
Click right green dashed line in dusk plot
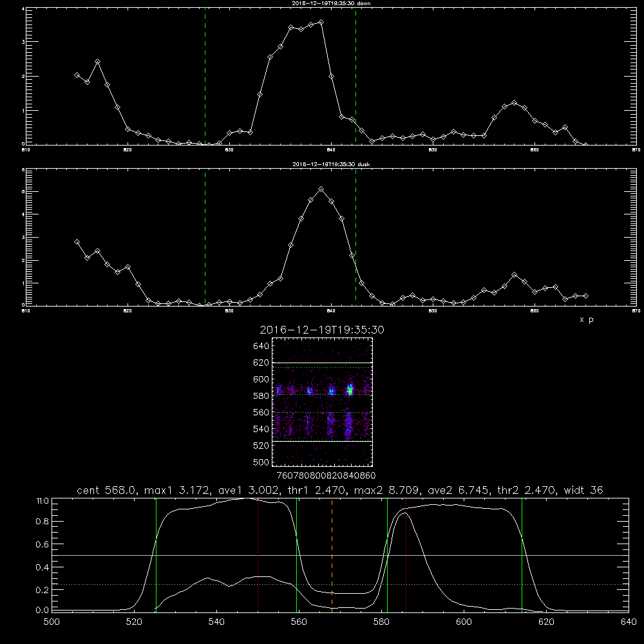point(355,237)
